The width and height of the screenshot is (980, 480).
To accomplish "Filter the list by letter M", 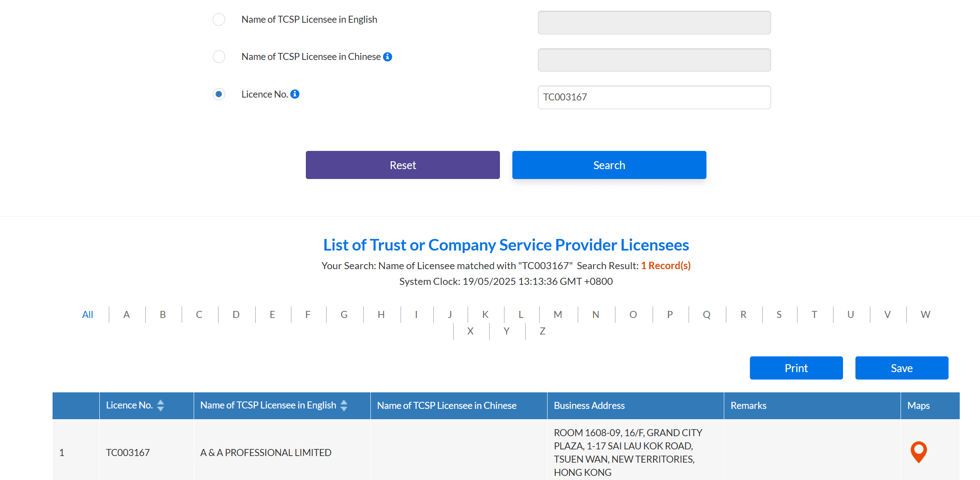I will [558, 315].
